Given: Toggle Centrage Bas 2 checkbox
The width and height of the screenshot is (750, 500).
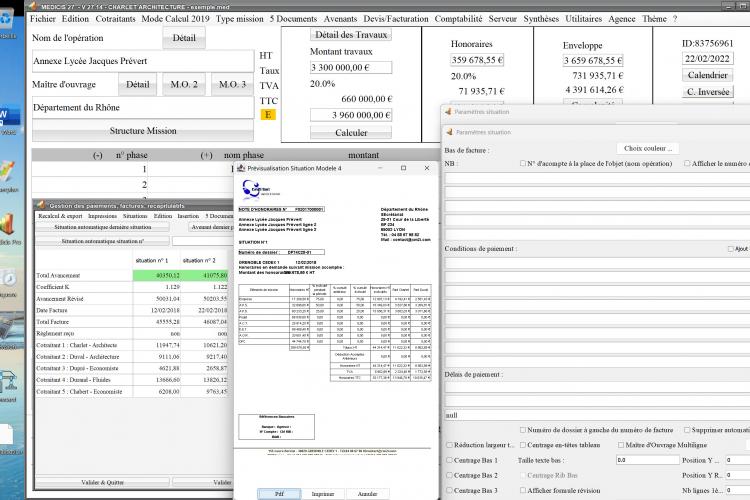Looking at the screenshot, I should (x=449, y=476).
